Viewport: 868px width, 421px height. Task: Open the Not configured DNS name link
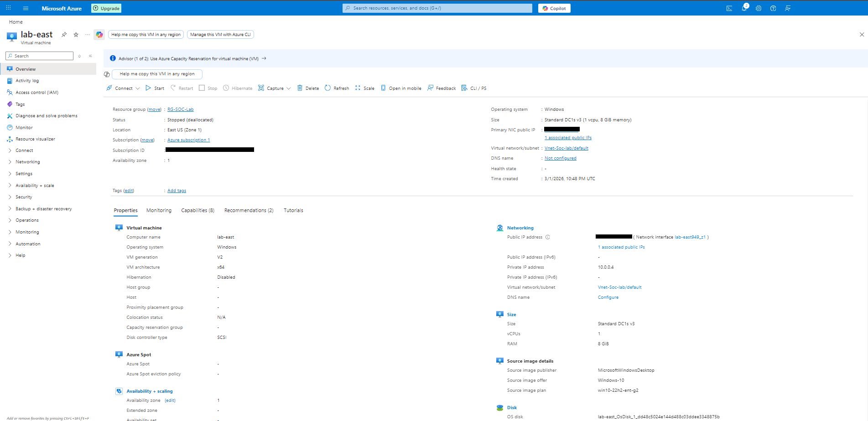560,158
